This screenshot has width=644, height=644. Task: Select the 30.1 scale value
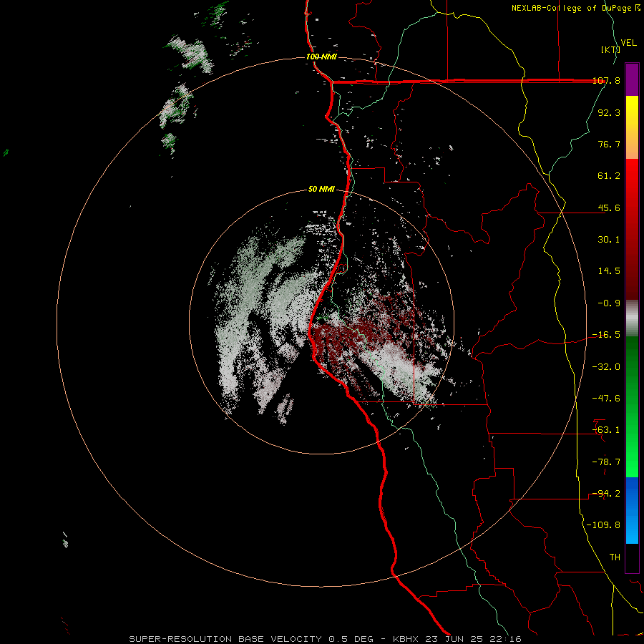(x=609, y=240)
